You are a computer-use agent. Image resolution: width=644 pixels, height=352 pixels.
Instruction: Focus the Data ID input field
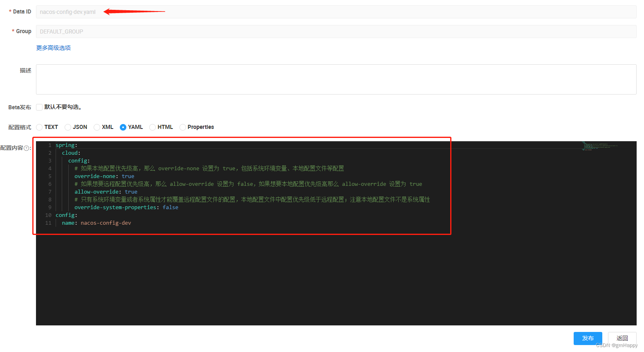tap(336, 12)
